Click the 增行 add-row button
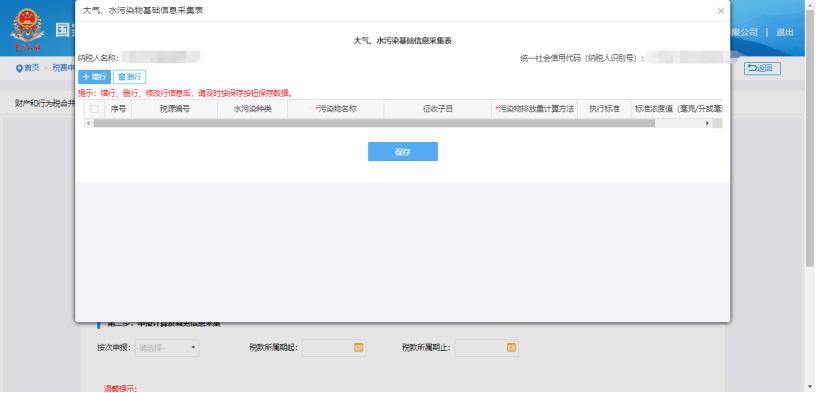 point(94,77)
